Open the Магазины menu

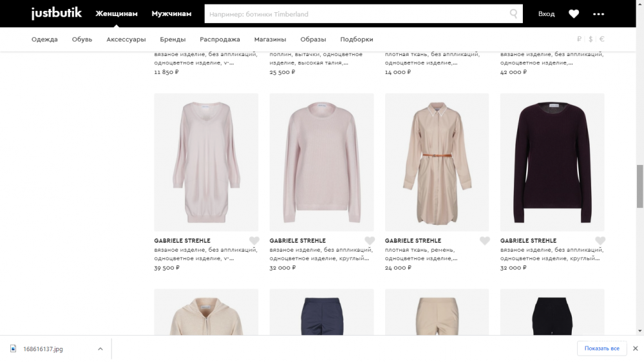coord(270,39)
